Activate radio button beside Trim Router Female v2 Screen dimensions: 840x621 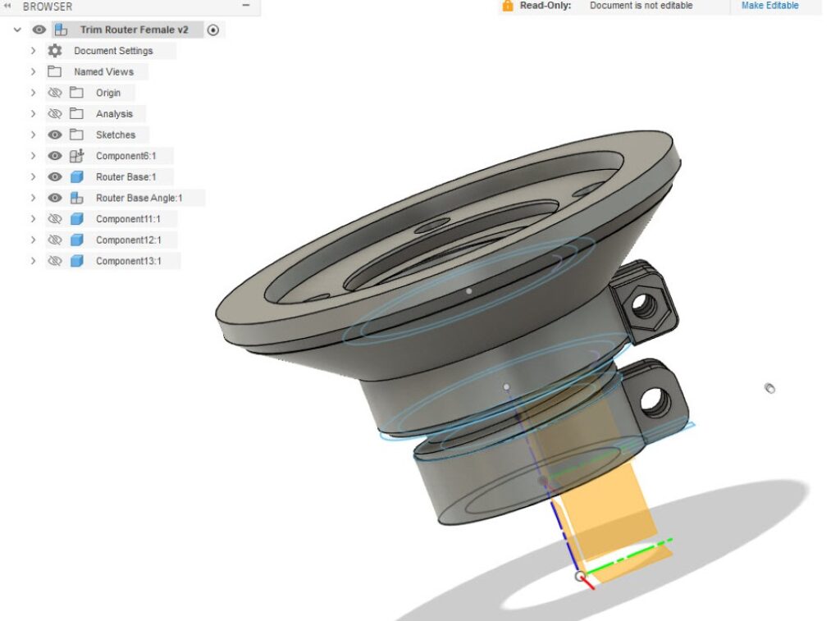pyautogui.click(x=213, y=30)
